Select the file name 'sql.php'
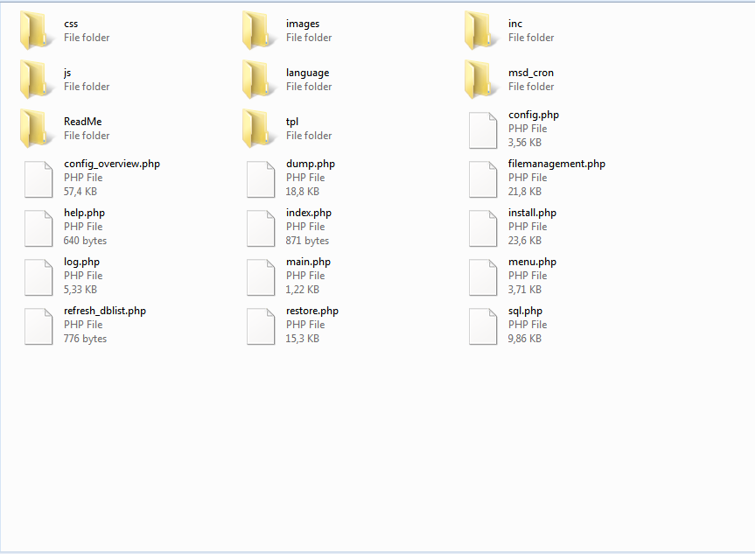 pos(525,311)
